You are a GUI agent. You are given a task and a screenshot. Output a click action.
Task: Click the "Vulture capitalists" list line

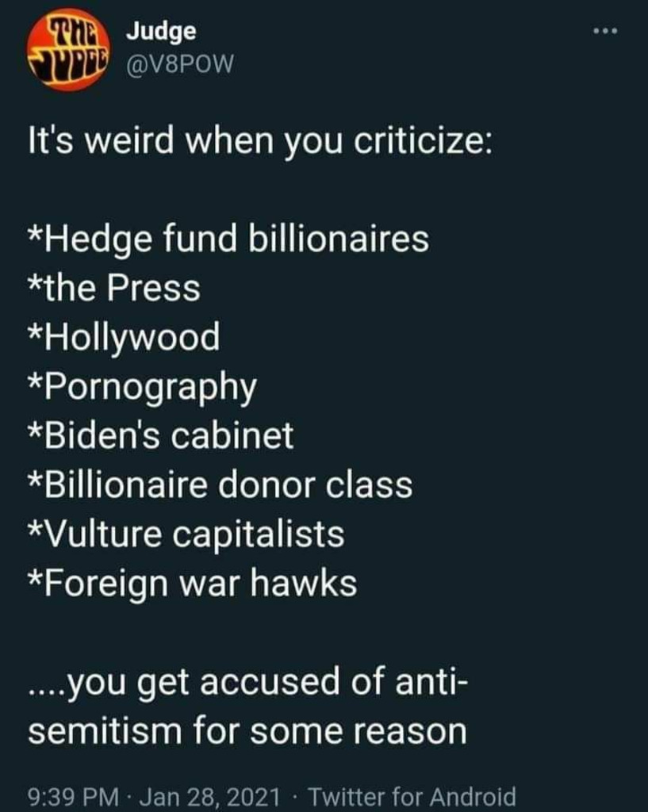[186, 534]
